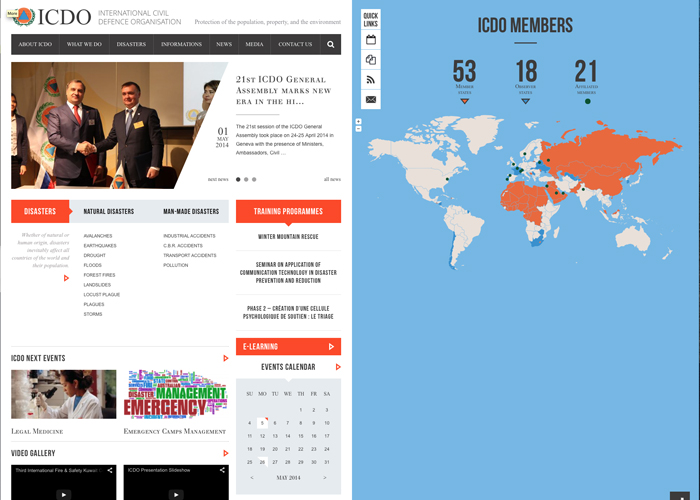Select day 26 in the events calendar

pyautogui.click(x=262, y=462)
